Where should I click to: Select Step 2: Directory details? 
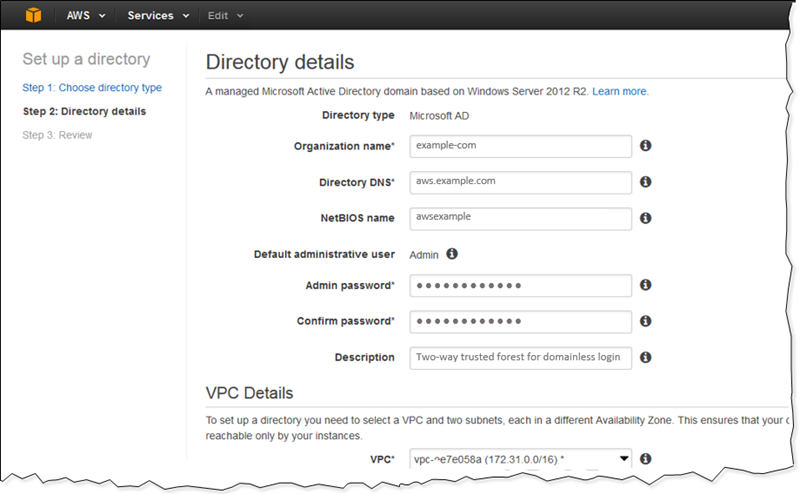pos(84,112)
